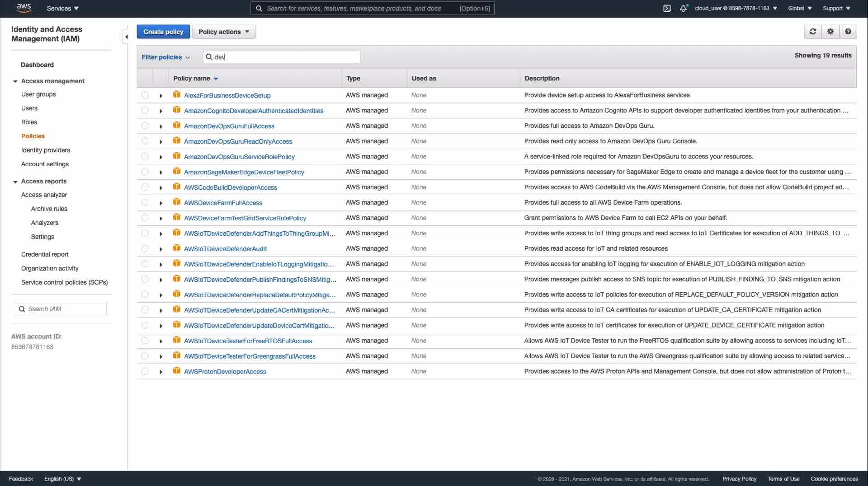The width and height of the screenshot is (868, 486).
Task: Select AmazonCognitoDeveloperAuthenticatedIdentities radio button
Action: coord(145,110)
